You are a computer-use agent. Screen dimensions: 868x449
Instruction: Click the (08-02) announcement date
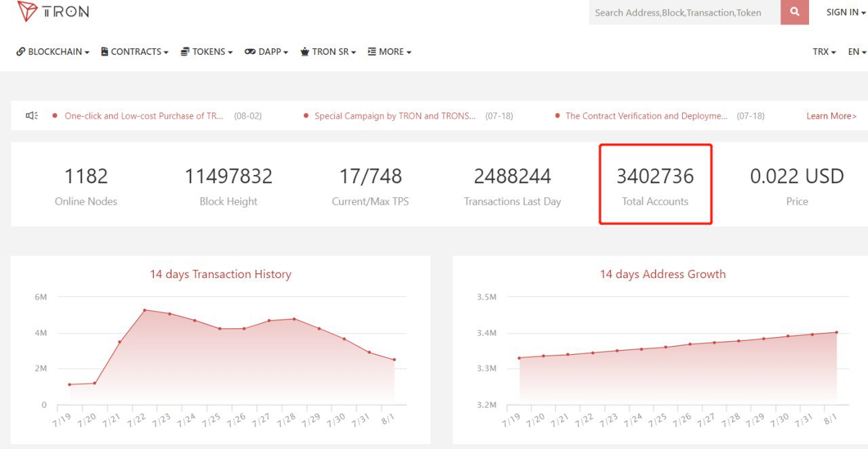[248, 116]
